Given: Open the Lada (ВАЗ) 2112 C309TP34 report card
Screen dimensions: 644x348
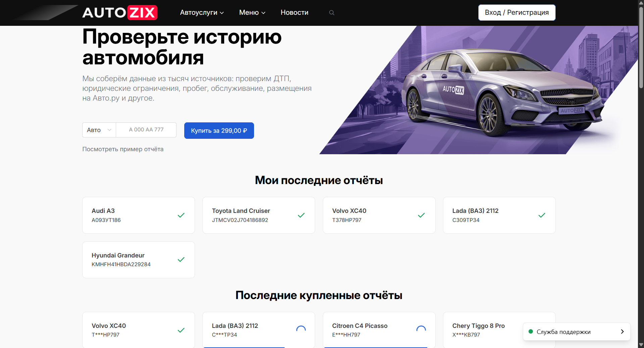Looking at the screenshot, I should click(x=499, y=215).
